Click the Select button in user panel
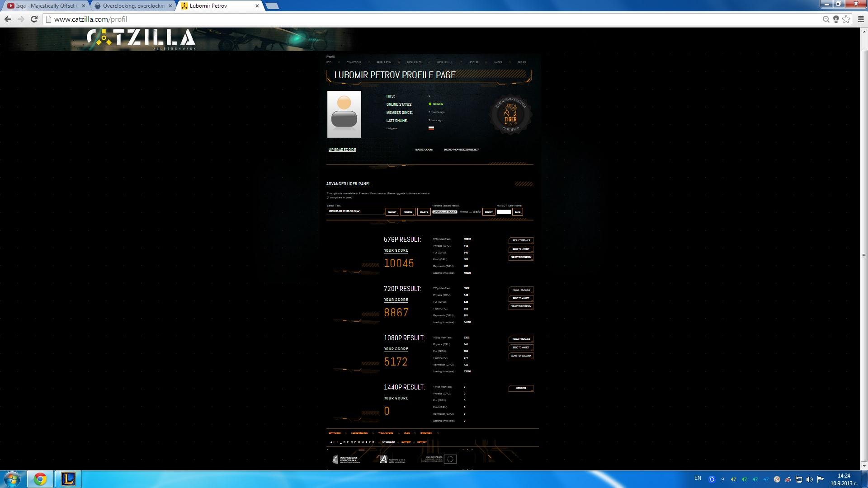The width and height of the screenshot is (868, 488). click(x=392, y=212)
